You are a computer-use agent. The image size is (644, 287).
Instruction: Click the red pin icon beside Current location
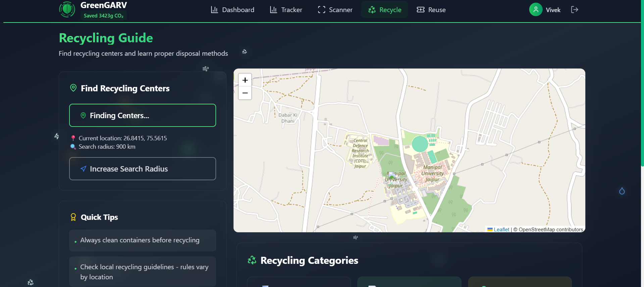pyautogui.click(x=73, y=138)
